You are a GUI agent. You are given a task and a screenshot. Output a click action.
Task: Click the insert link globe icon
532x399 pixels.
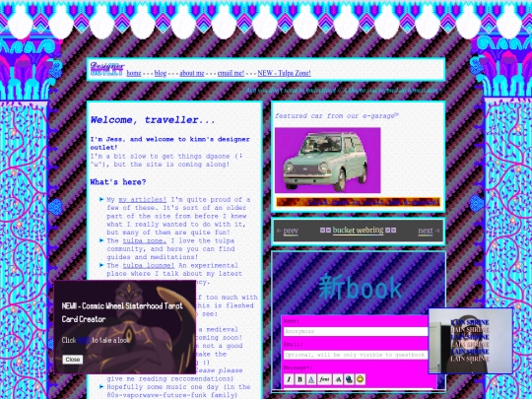coord(349,379)
